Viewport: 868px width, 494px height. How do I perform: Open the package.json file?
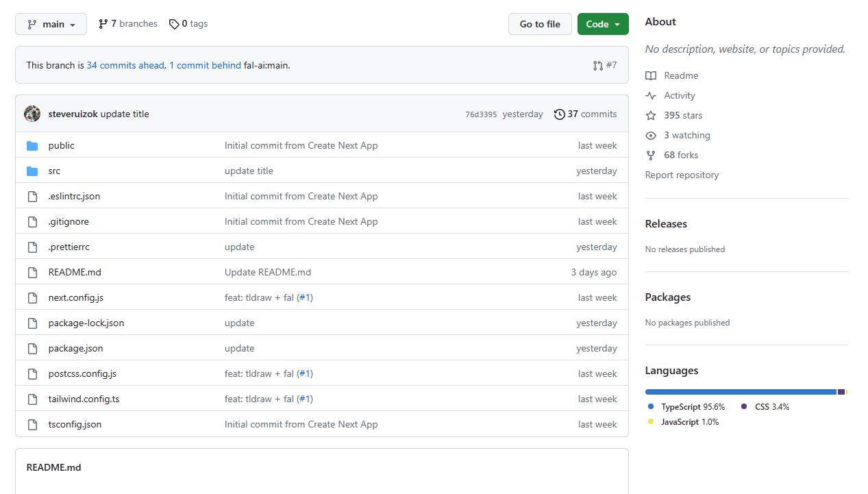pos(75,348)
